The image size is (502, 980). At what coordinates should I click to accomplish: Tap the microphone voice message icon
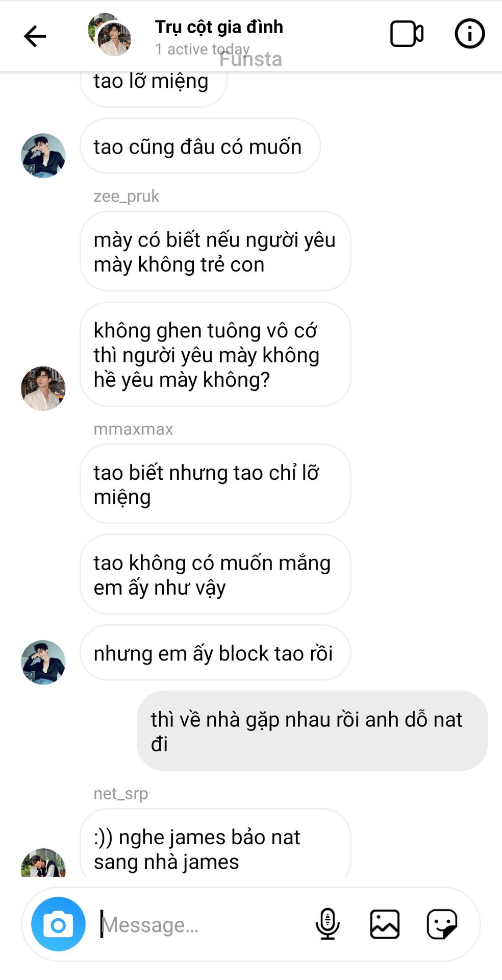pos(328,924)
